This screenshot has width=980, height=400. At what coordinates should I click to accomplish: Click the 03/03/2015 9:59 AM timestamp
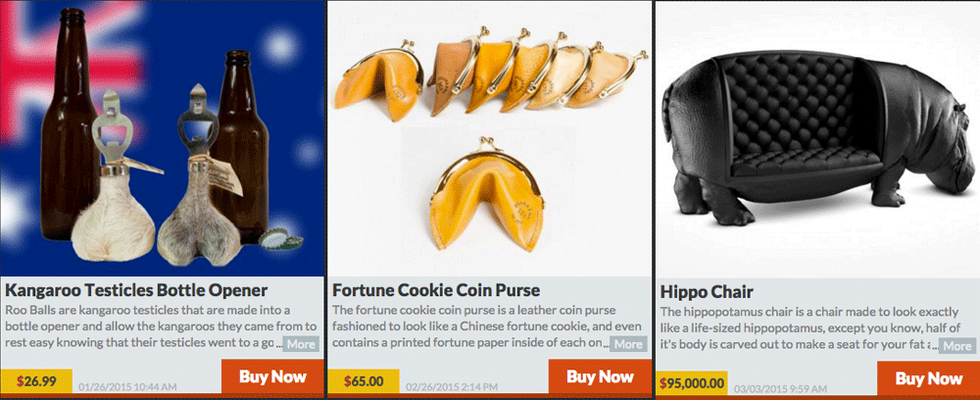779,389
